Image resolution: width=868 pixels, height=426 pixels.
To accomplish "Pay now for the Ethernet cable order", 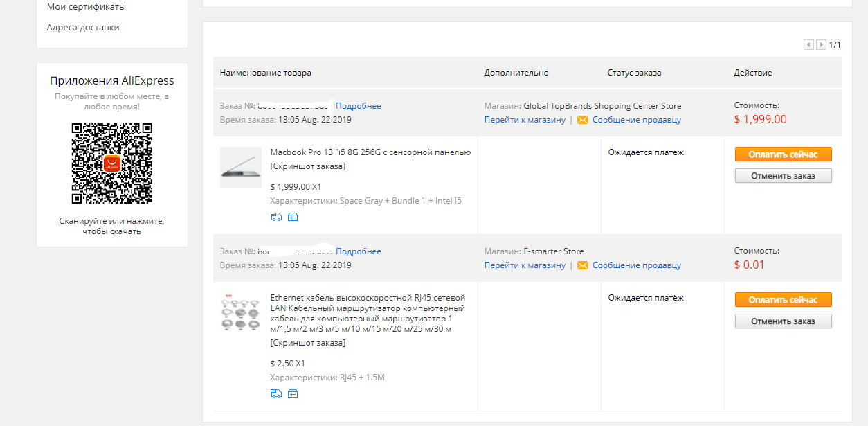I will point(783,300).
